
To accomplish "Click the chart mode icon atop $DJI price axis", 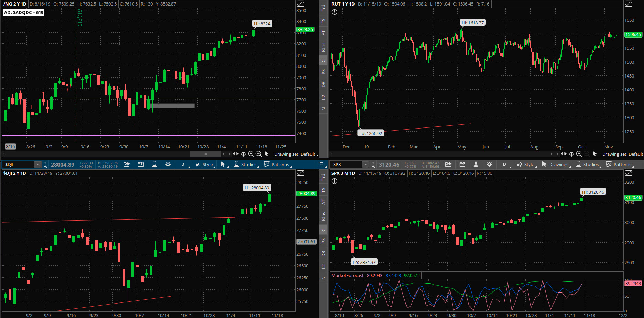I will 300,173.
